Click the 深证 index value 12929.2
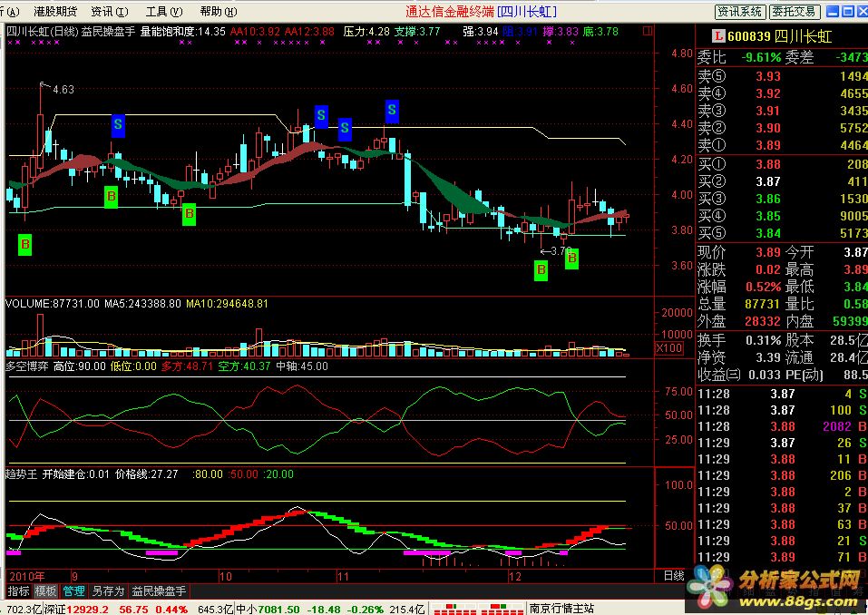This screenshot has height=615, width=868. coord(89,610)
